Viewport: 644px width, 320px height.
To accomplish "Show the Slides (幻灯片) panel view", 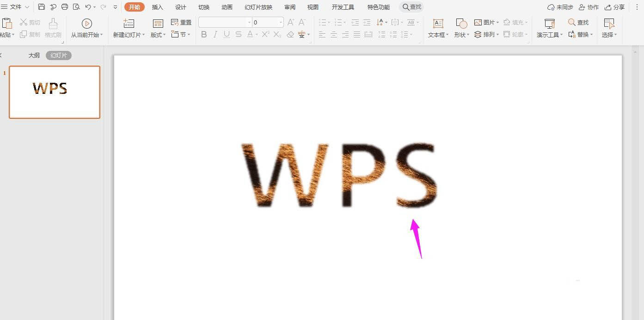I will [x=59, y=55].
